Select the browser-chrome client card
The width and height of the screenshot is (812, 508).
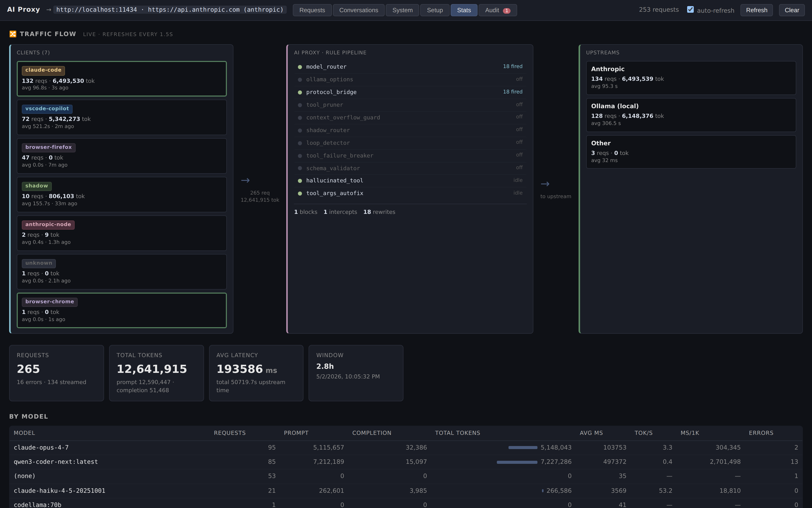(x=122, y=310)
